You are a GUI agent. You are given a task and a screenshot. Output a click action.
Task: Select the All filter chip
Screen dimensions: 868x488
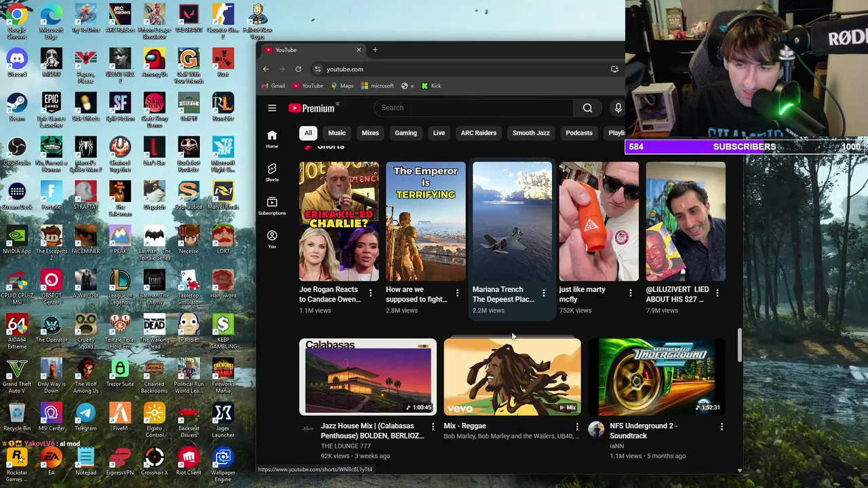coord(308,133)
